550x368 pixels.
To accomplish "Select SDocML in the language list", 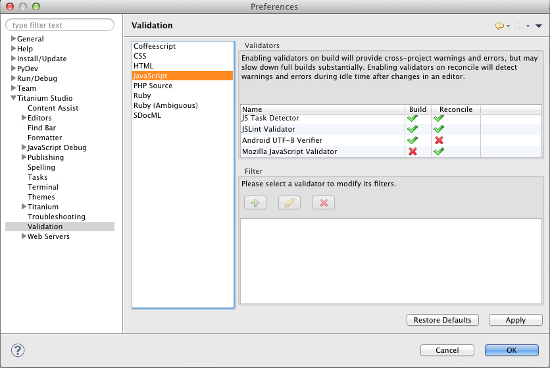I will click(x=183, y=115).
